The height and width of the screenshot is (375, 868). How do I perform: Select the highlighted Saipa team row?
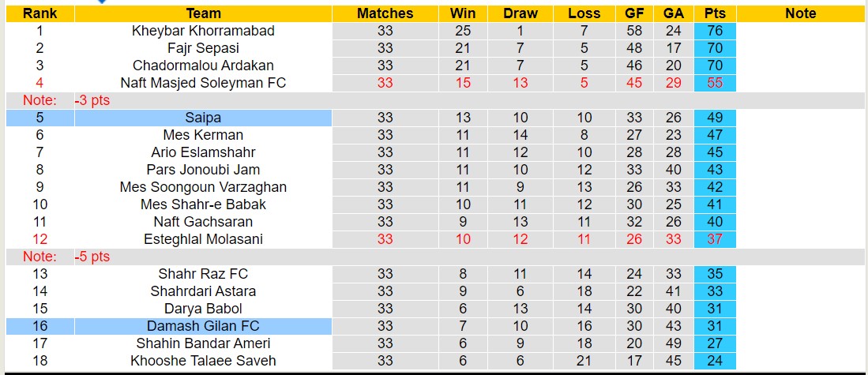click(x=203, y=118)
